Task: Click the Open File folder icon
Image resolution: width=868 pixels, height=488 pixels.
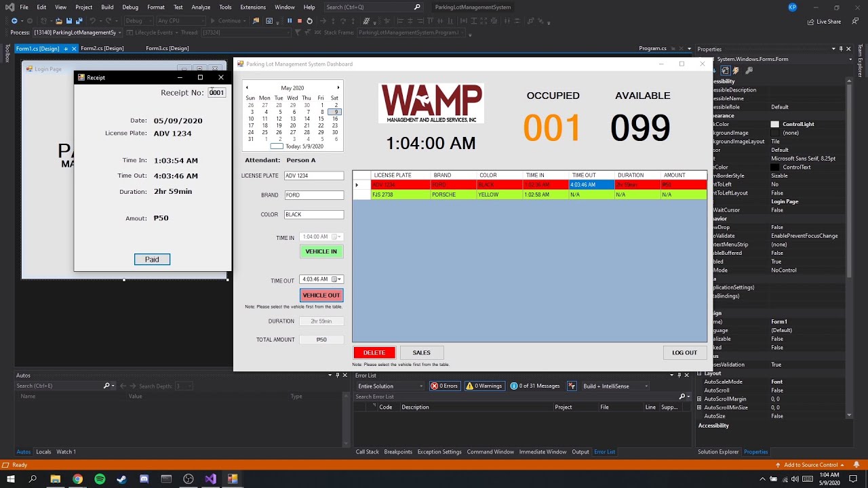Action: 60,21
